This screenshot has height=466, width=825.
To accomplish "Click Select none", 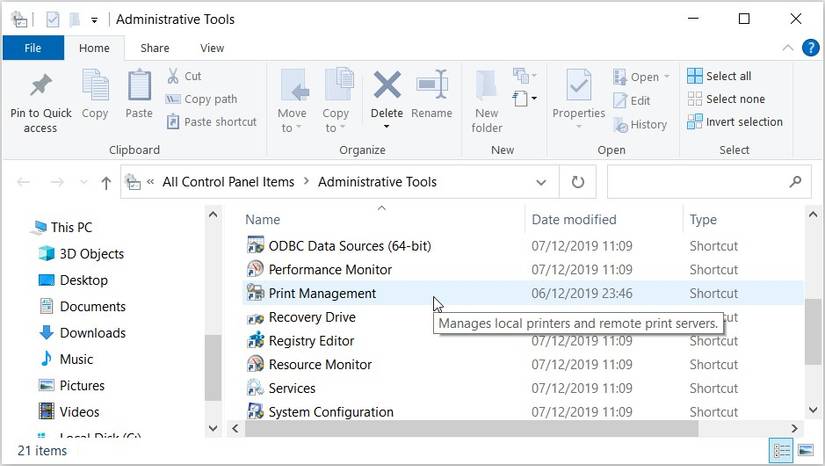I will 726,99.
